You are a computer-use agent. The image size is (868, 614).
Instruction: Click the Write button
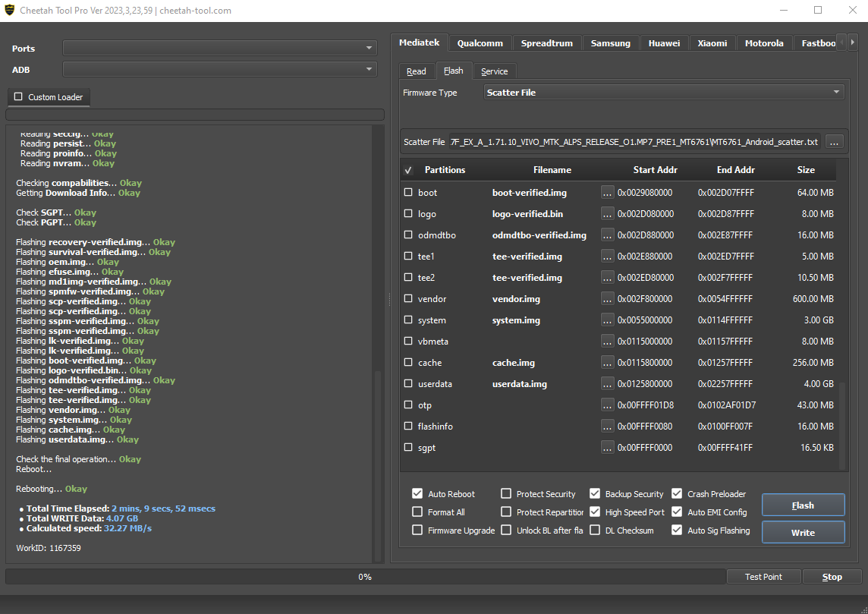tap(804, 532)
